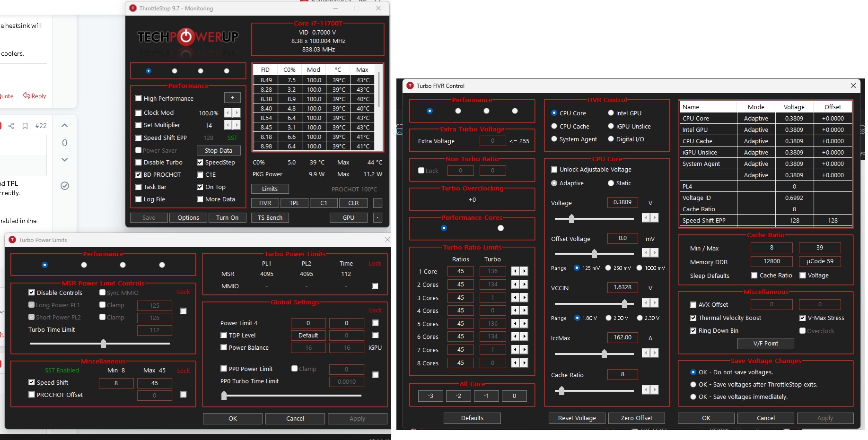This screenshot has height=440, width=868.
Task: Click the Memory DDR 12800 field
Action: point(772,261)
